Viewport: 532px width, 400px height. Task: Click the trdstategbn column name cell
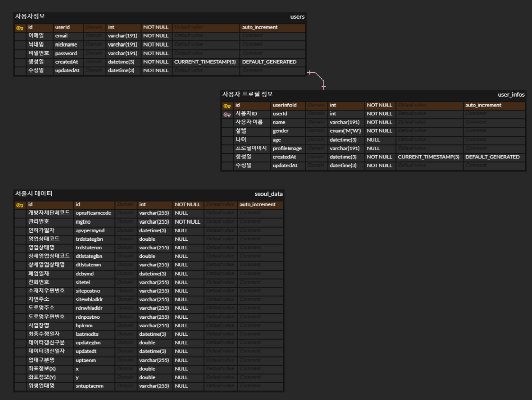pos(94,239)
